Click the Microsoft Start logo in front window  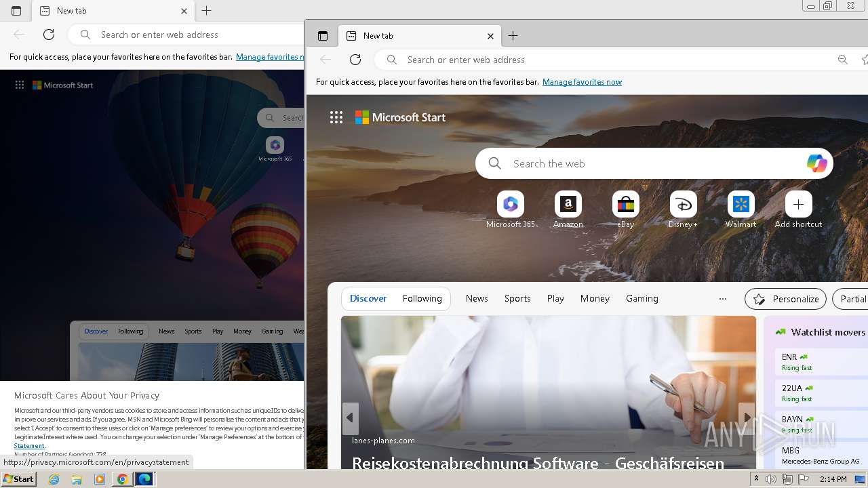[400, 117]
